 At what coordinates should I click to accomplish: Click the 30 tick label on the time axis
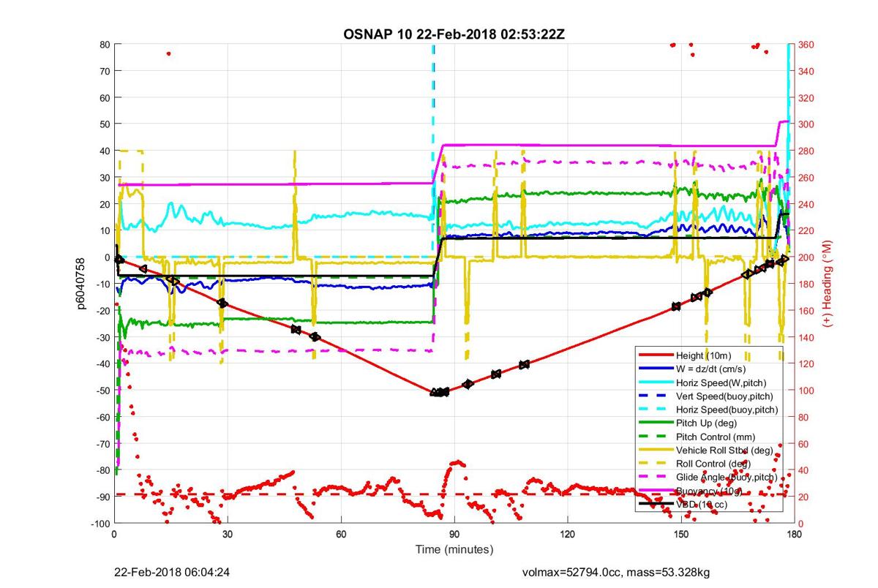tap(228, 535)
